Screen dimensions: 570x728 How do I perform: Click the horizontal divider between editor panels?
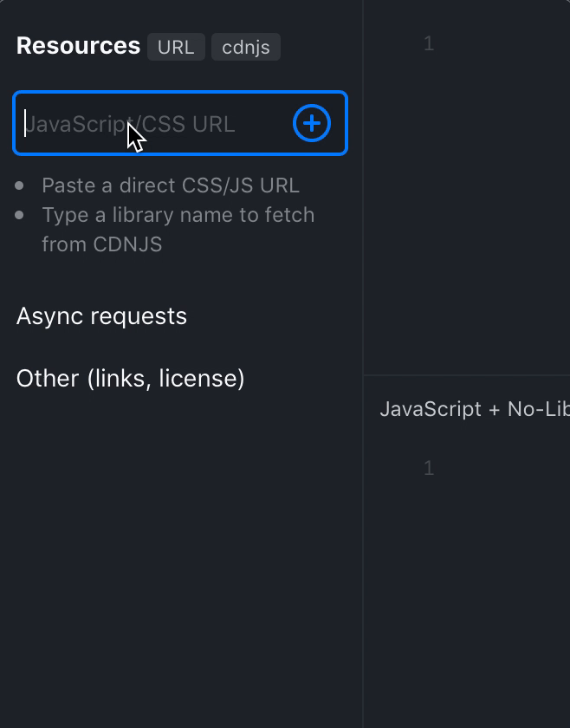click(x=467, y=374)
